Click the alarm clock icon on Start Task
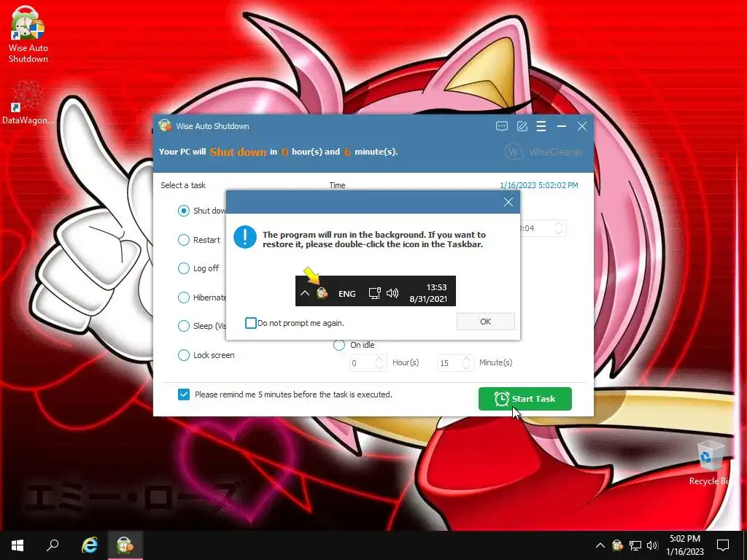Viewport: 747px width, 560px height. point(501,399)
